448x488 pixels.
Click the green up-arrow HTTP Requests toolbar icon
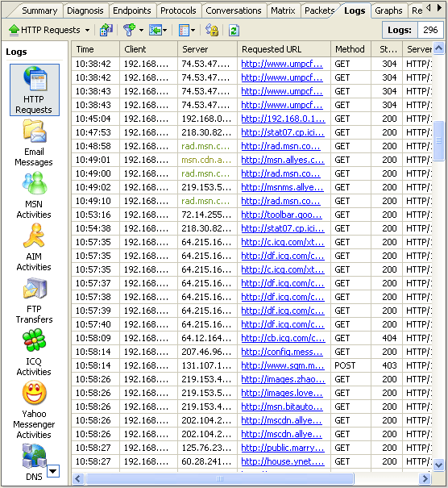[x=14, y=30]
